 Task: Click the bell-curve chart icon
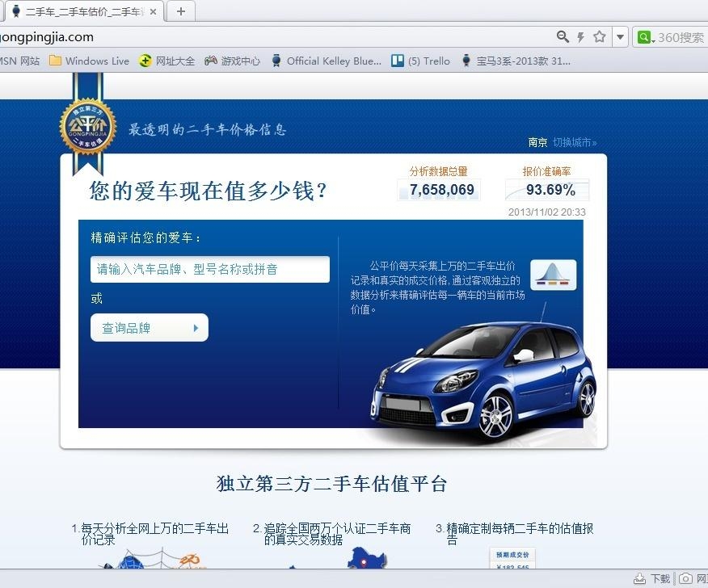tap(553, 275)
